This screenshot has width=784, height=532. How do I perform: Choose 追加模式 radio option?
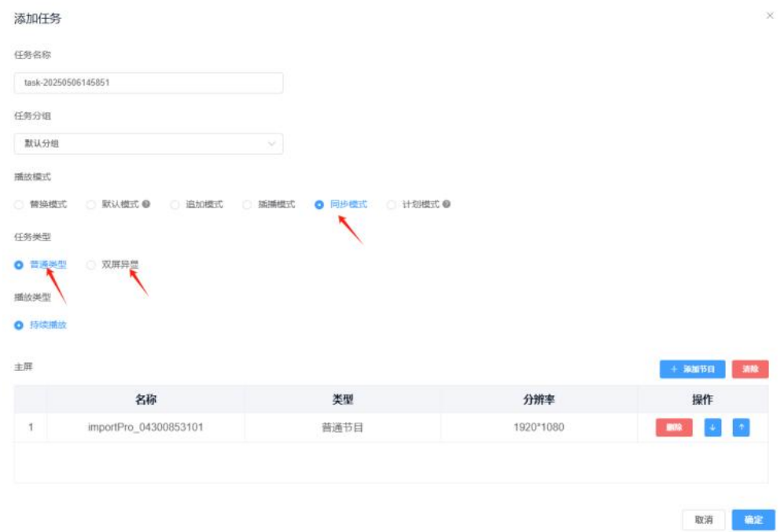click(175, 204)
